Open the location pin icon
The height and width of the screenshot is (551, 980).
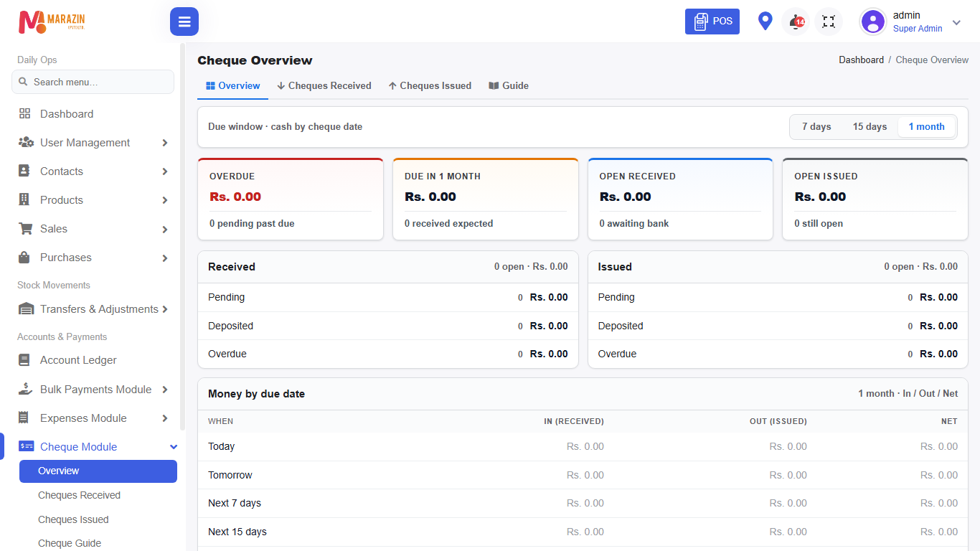765,22
